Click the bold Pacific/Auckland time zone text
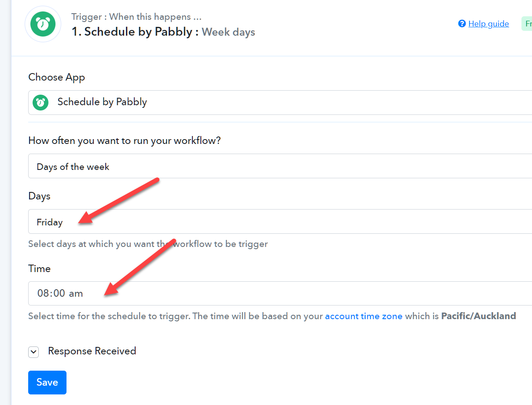The width and height of the screenshot is (532, 405). click(x=479, y=316)
